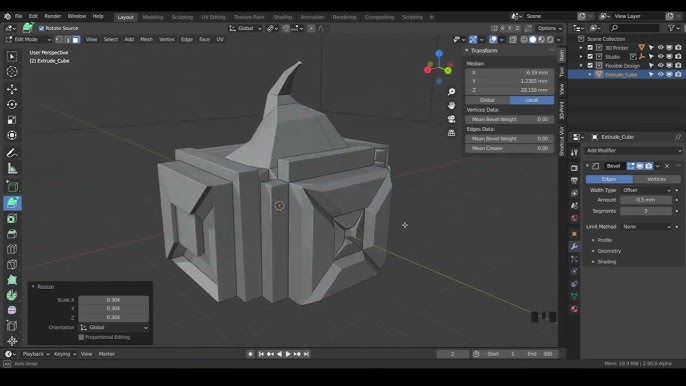
Task: Switch to face select mode
Action: (76, 39)
